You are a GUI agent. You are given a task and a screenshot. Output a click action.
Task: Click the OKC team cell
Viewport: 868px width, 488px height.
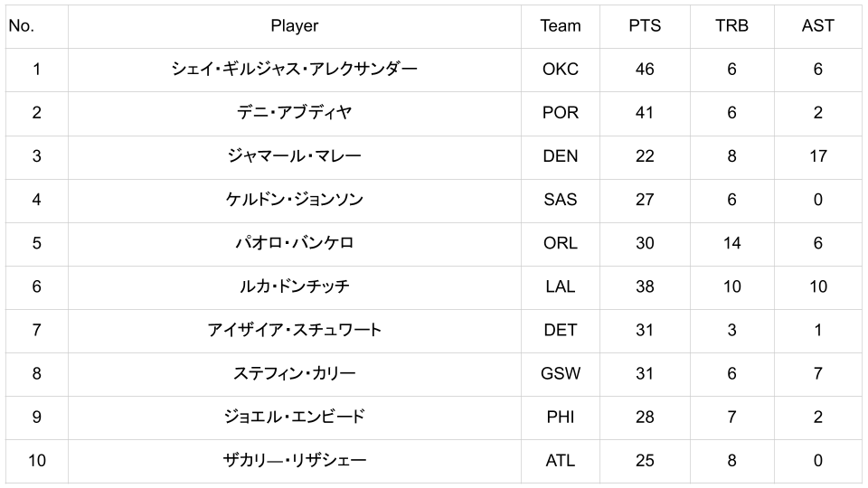point(561,70)
